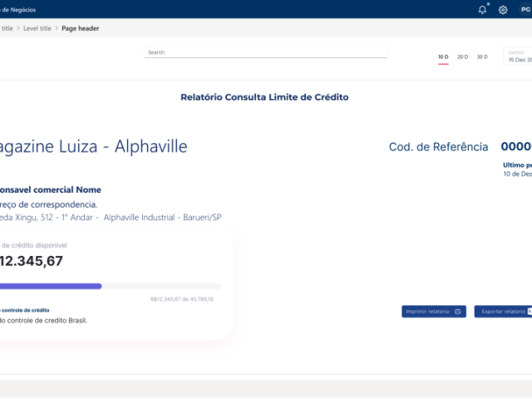Click R$12.345,67 de 45.789,10 text

click(x=182, y=299)
